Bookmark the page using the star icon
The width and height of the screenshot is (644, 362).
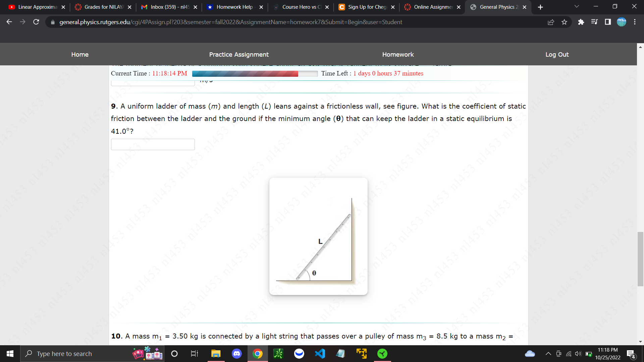pyautogui.click(x=564, y=22)
